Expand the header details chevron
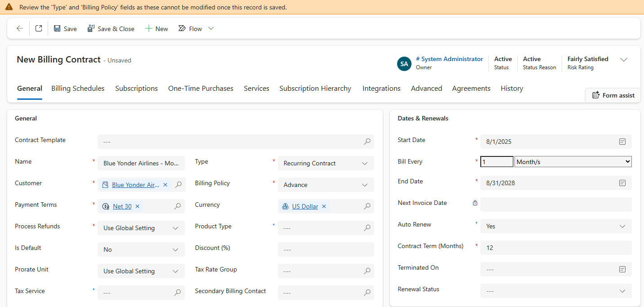This screenshot has height=307, width=644. coord(624,60)
